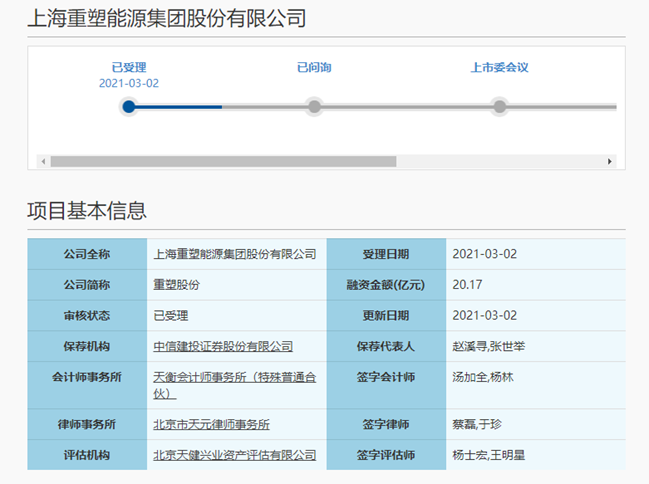Screen dimensions: 649x484
Task: Click the 融资金额(亿元) header cell
Action: (386, 285)
